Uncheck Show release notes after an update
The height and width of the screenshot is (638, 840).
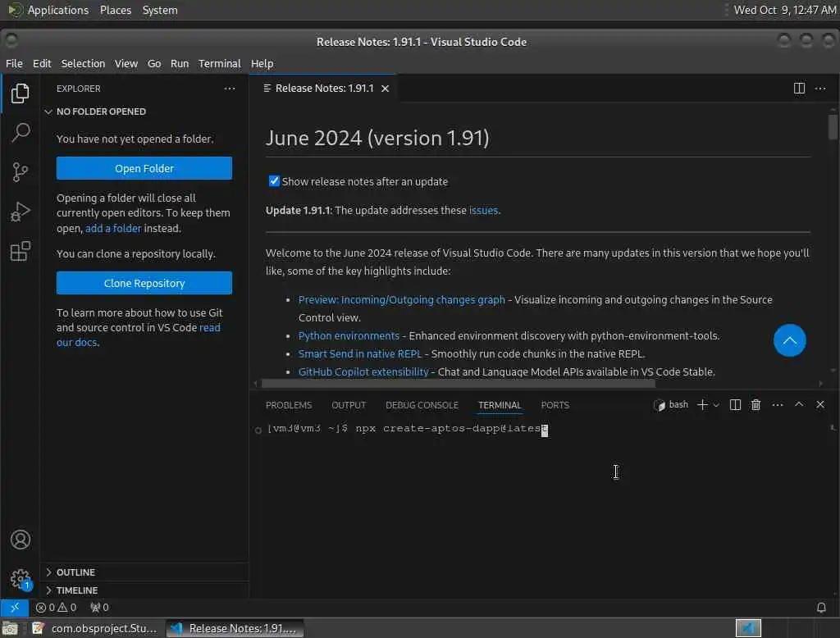click(274, 181)
